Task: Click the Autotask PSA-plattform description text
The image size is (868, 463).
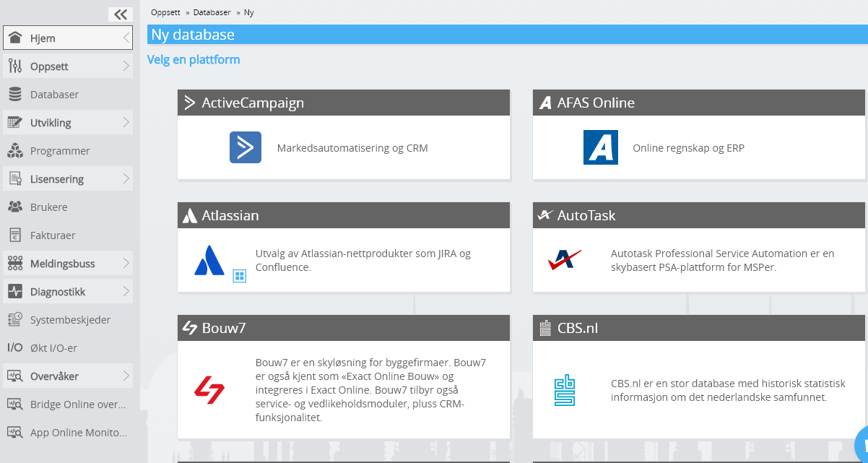Action: pos(723,261)
